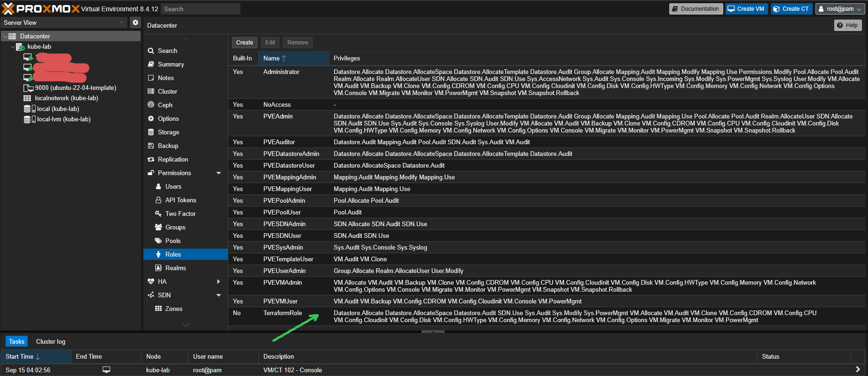Viewport: 868px width, 376px height.
Task: Click the HA heartbeat icon
Action: pyautogui.click(x=151, y=281)
